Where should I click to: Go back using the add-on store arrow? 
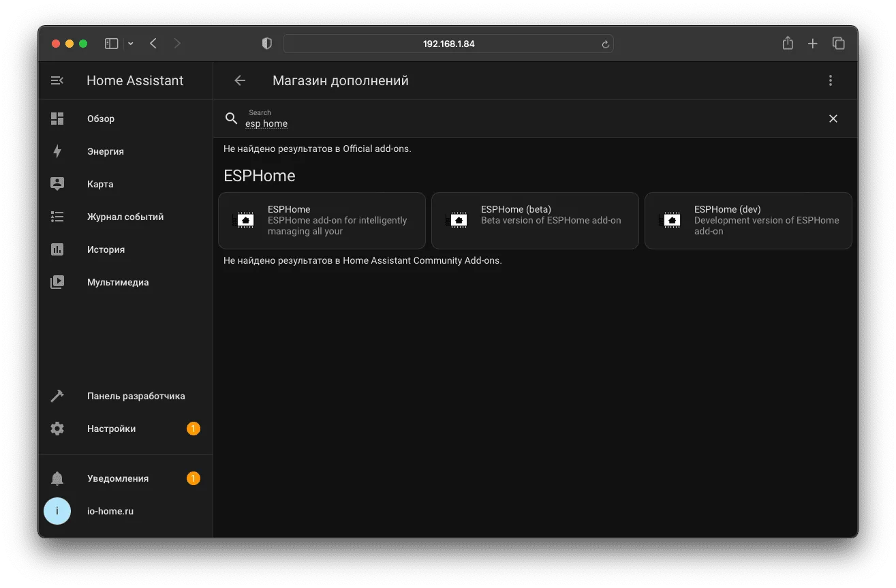(x=240, y=80)
